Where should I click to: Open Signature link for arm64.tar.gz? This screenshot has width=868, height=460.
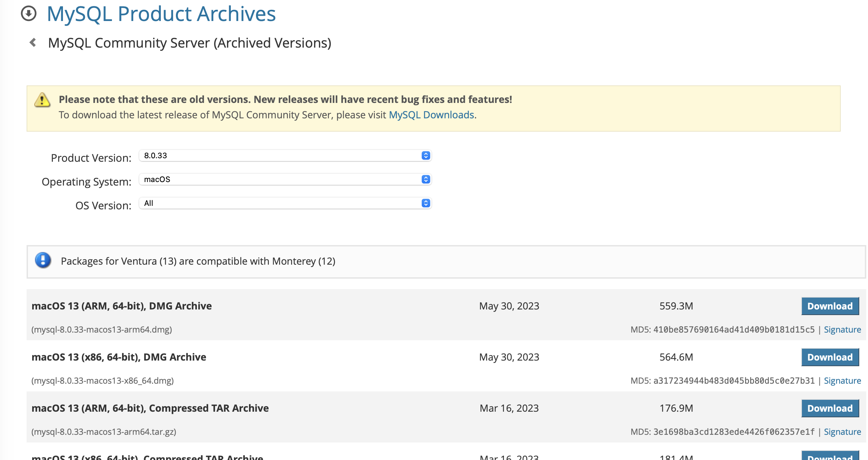coord(842,432)
